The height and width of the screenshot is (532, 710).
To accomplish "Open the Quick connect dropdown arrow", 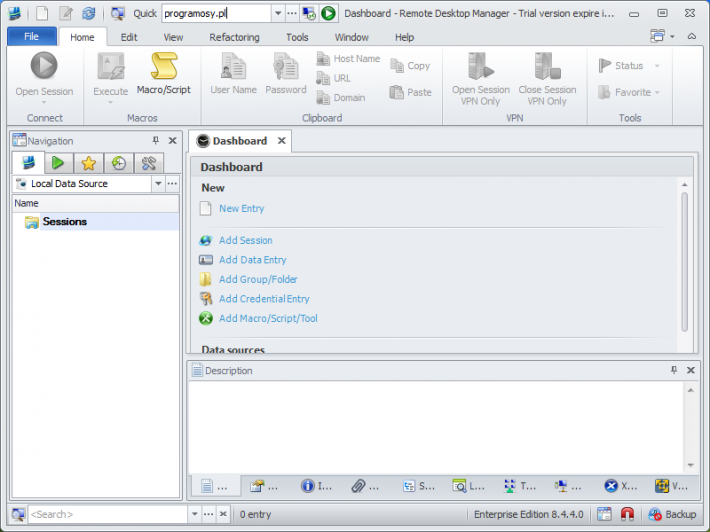I will 278,13.
